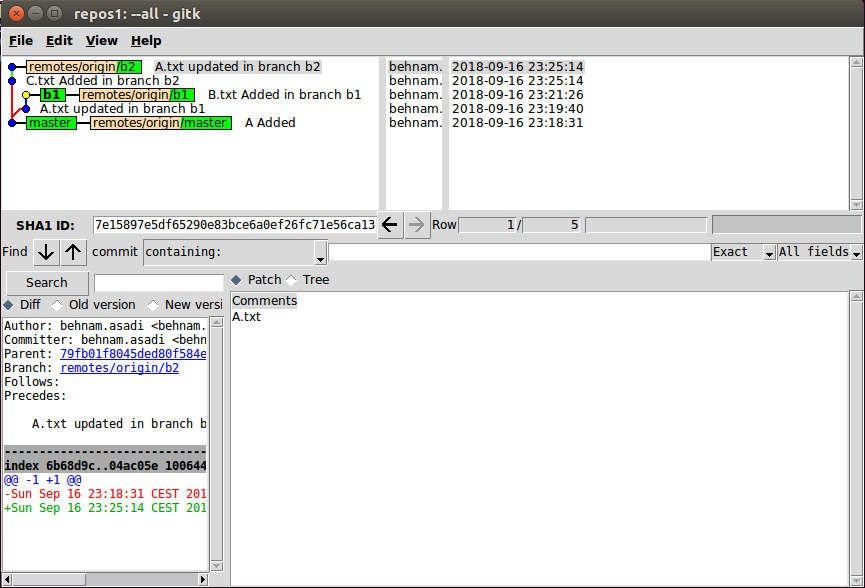This screenshot has height=588, width=865.
Task: Click the back arrow next to SHA1 ID
Action: [x=390, y=225]
